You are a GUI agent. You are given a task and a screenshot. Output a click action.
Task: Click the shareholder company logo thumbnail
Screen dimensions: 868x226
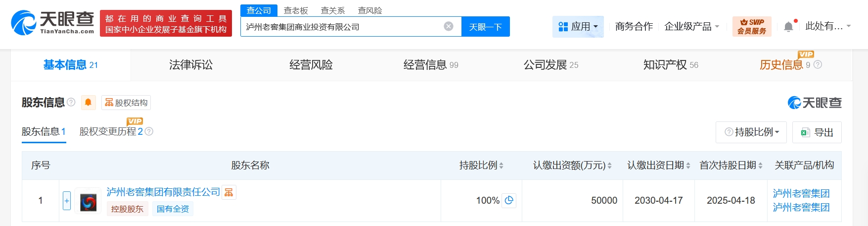coord(88,201)
